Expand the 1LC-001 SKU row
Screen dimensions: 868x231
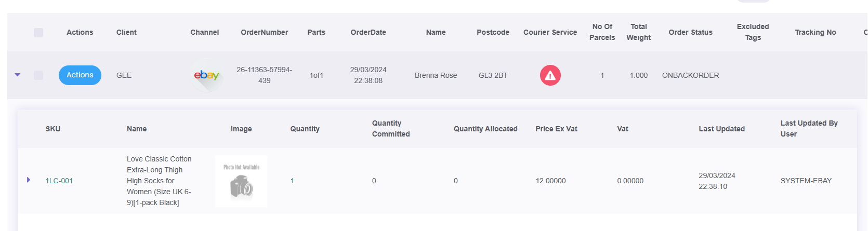click(x=29, y=180)
